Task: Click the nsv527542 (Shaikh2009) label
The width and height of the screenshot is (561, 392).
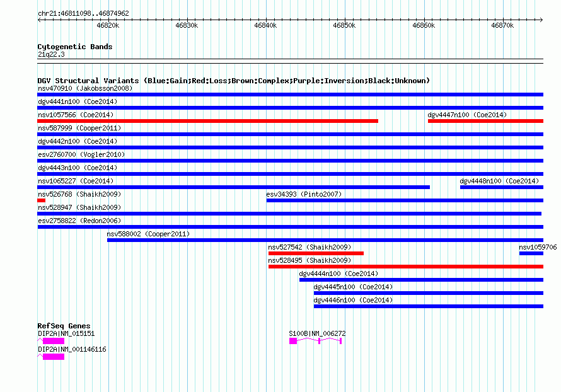Action: coord(309,247)
